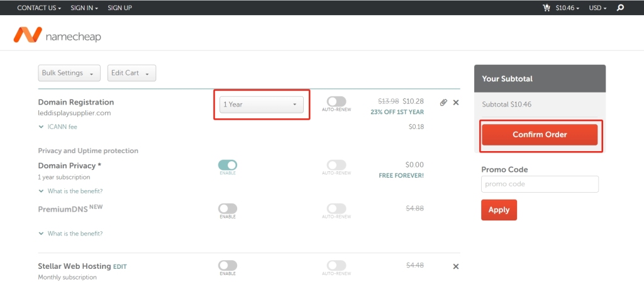
Task: Enable the Stellar Web Hosting switch
Action: coord(228,266)
